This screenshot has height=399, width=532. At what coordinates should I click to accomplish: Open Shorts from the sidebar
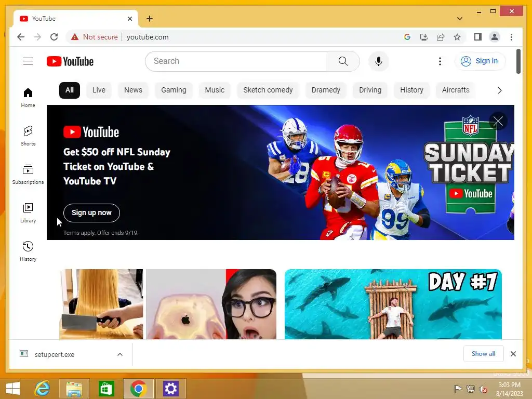[x=28, y=136]
